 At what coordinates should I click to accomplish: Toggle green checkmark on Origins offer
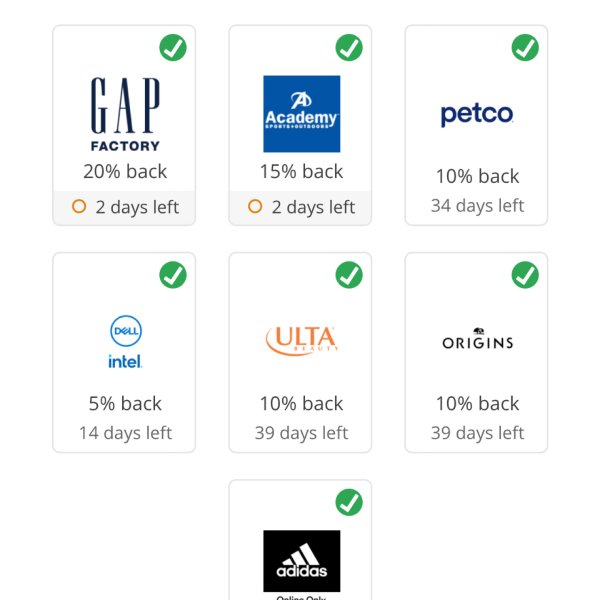tap(525, 275)
